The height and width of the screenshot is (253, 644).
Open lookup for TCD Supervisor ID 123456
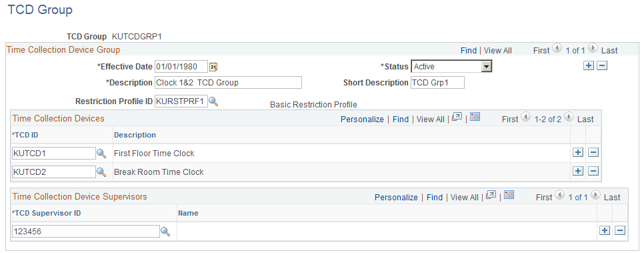(x=165, y=232)
